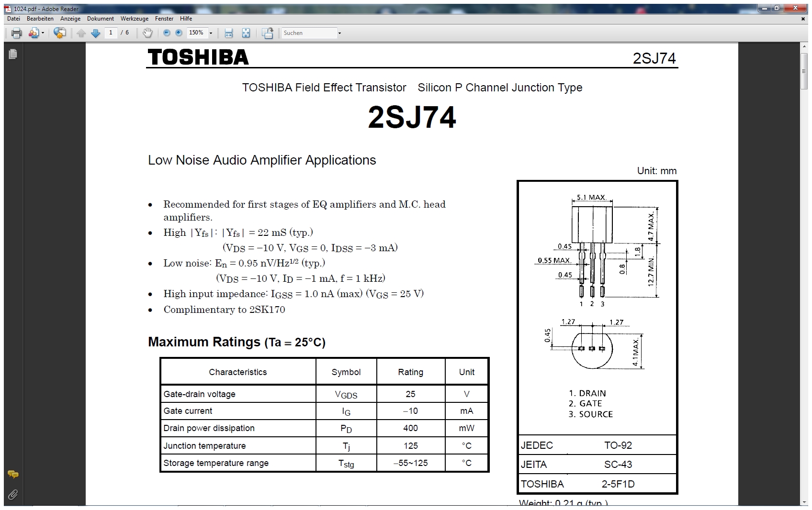Open the Fenster menu
812x510 pixels.
pyautogui.click(x=164, y=19)
